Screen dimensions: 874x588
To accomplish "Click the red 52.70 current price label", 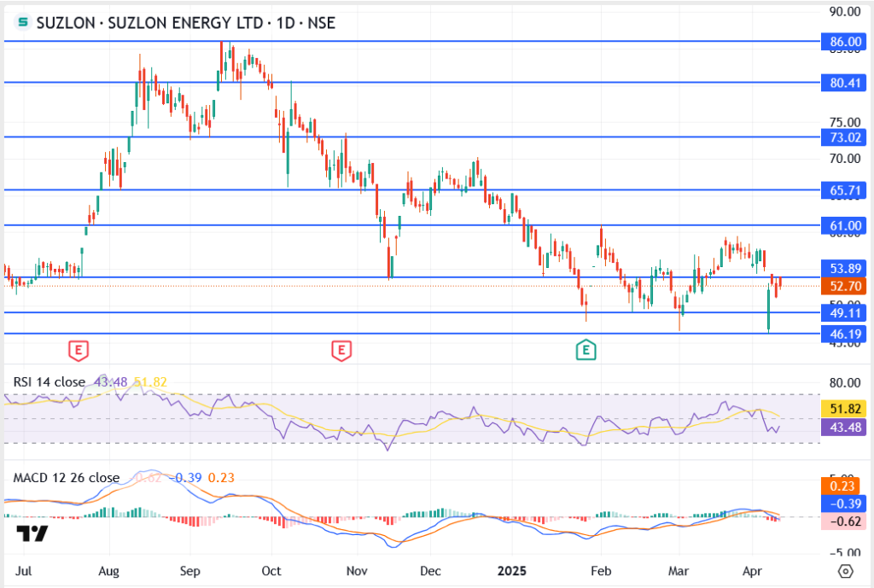I will point(842,286).
